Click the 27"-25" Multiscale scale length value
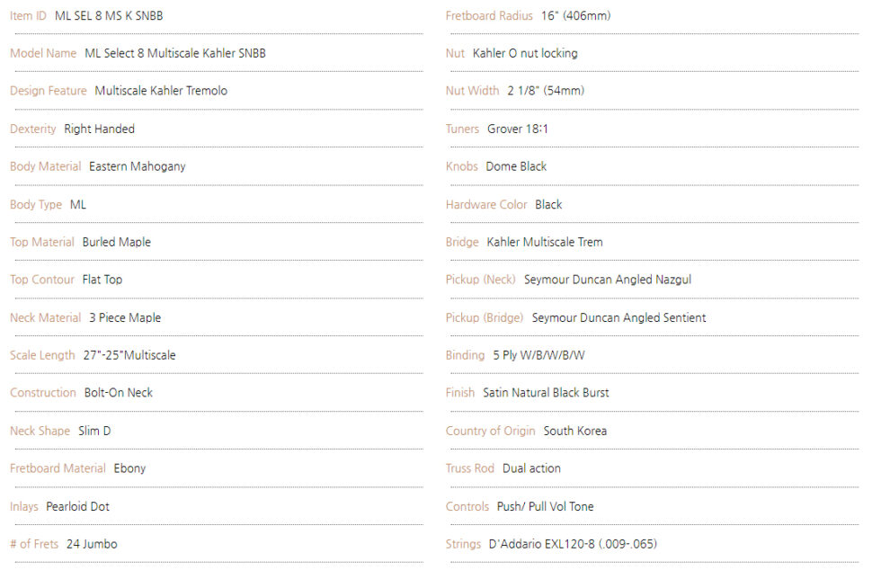Screen dimensions: 881x588 (129, 355)
